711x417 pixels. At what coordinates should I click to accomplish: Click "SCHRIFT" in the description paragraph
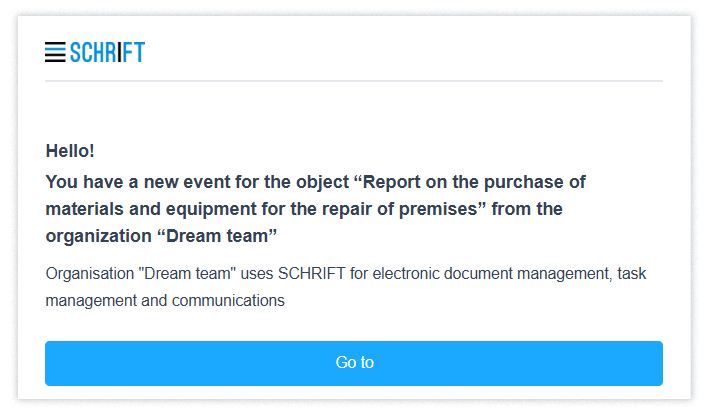pyautogui.click(x=314, y=273)
